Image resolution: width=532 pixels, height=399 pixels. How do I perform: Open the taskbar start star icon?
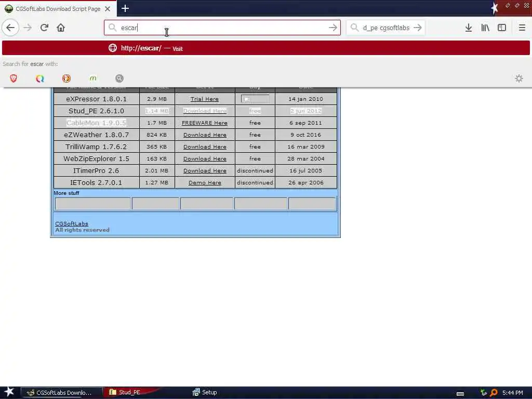9,392
